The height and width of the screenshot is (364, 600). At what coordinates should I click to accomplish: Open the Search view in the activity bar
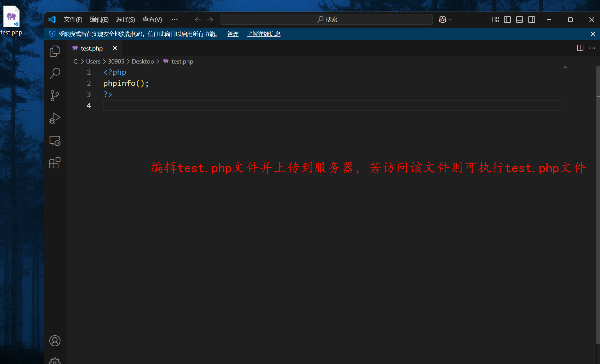pyautogui.click(x=55, y=73)
